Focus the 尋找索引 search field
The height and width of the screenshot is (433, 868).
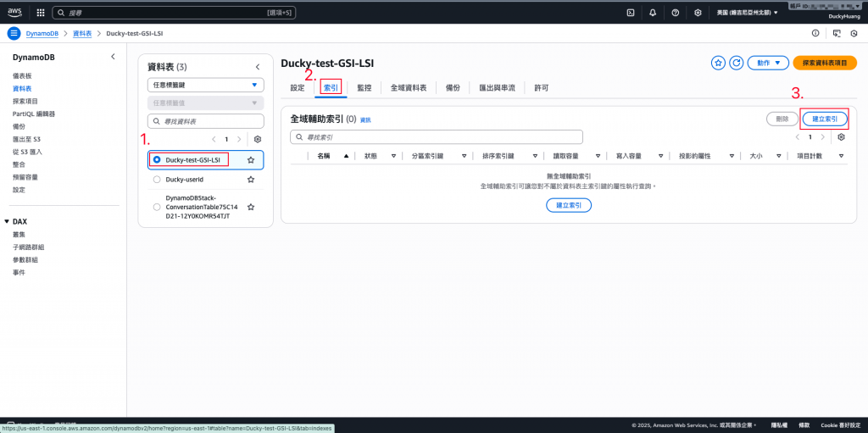437,136
